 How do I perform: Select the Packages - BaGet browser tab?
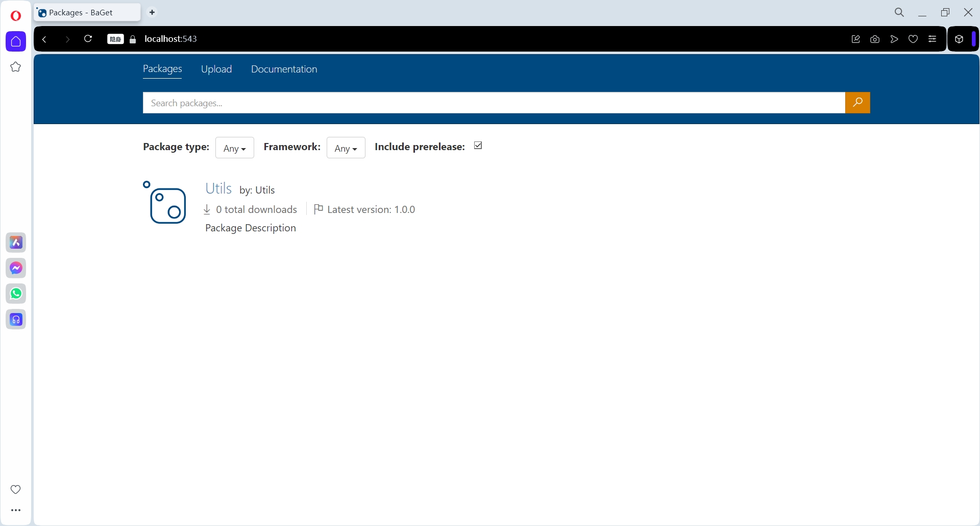87,13
